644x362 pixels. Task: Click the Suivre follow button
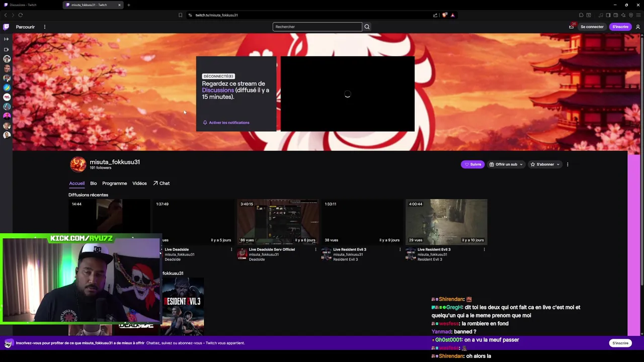click(x=472, y=164)
